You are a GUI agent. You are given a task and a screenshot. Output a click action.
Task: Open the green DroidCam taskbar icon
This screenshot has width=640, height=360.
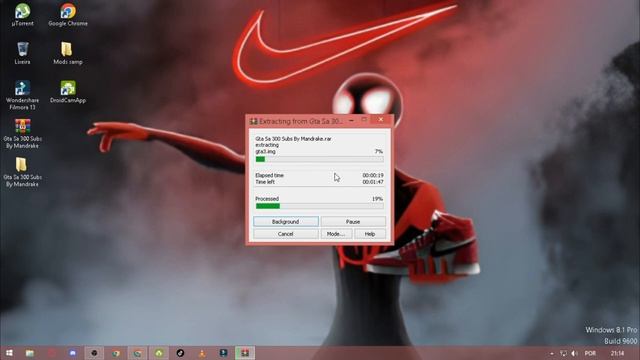coord(159,353)
